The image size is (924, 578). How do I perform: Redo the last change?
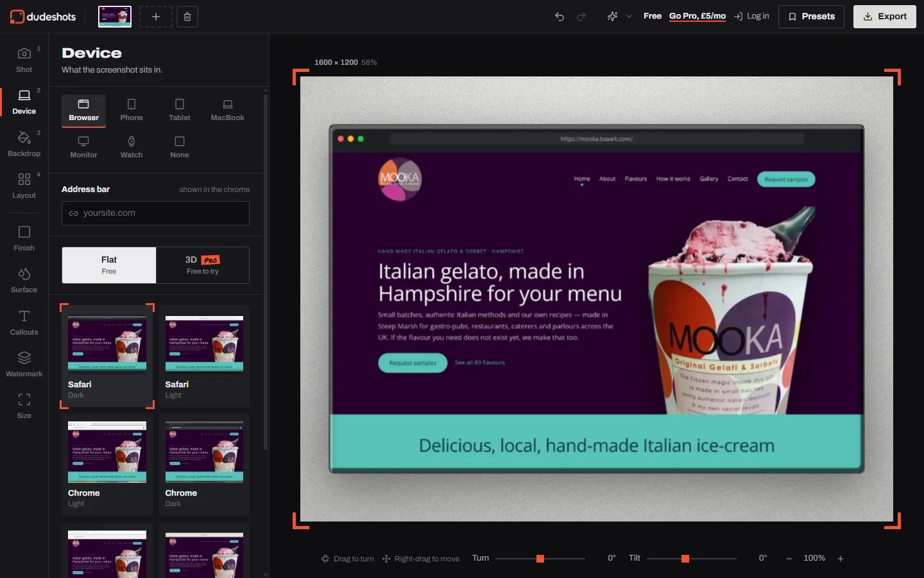pos(581,17)
